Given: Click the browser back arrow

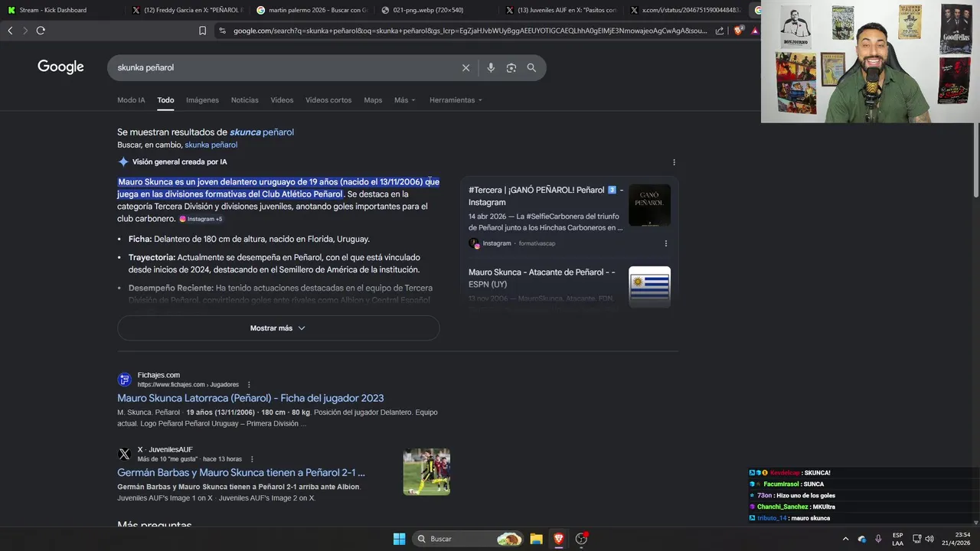Looking at the screenshot, I should [10, 31].
